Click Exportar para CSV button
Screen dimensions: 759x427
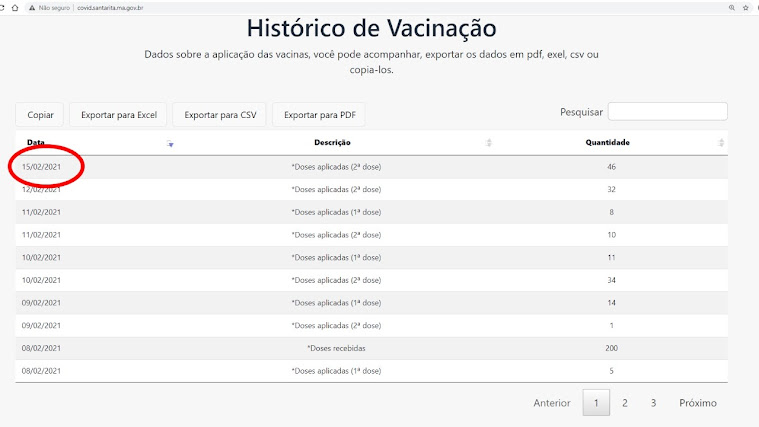click(220, 115)
